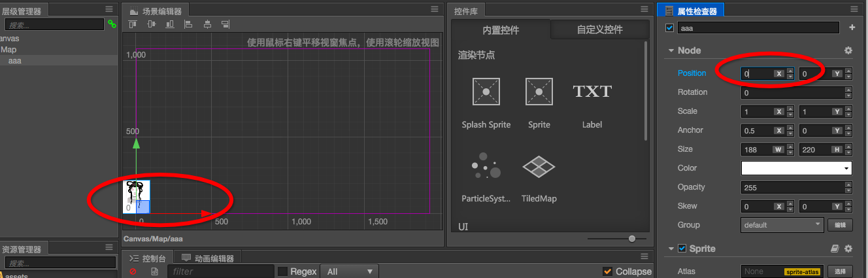Viewport: 868px width, 278px height.
Task: Open the Group default dropdown
Action: (x=783, y=224)
